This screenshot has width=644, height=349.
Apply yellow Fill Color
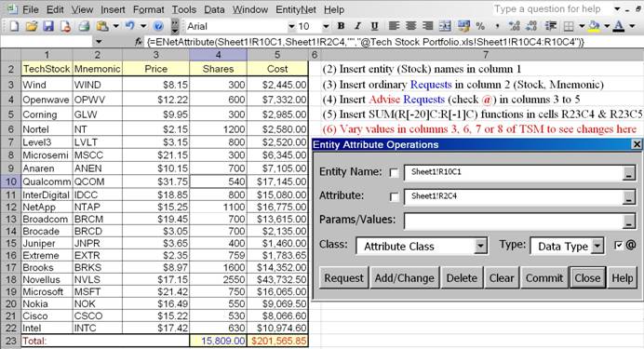click(594, 26)
